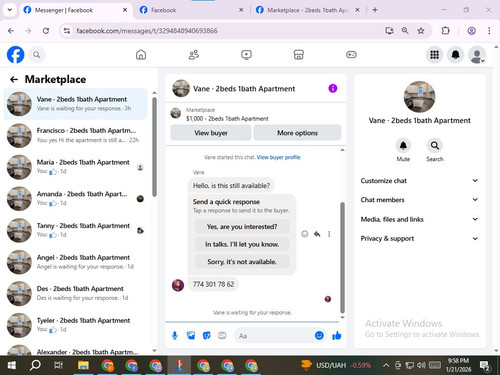The height and width of the screenshot is (375, 500).
Task: Open a new browser tab
Action: tap(375, 10)
